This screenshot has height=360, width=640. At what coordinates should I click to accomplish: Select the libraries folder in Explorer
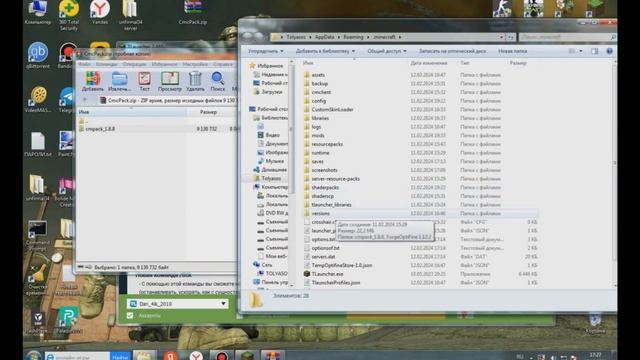[320, 118]
